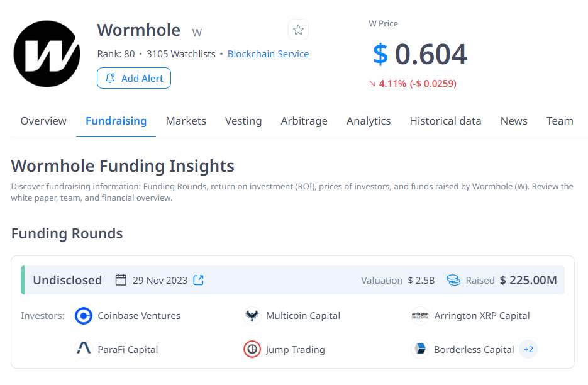Click the ParaFi Capital logo icon

tap(84, 349)
